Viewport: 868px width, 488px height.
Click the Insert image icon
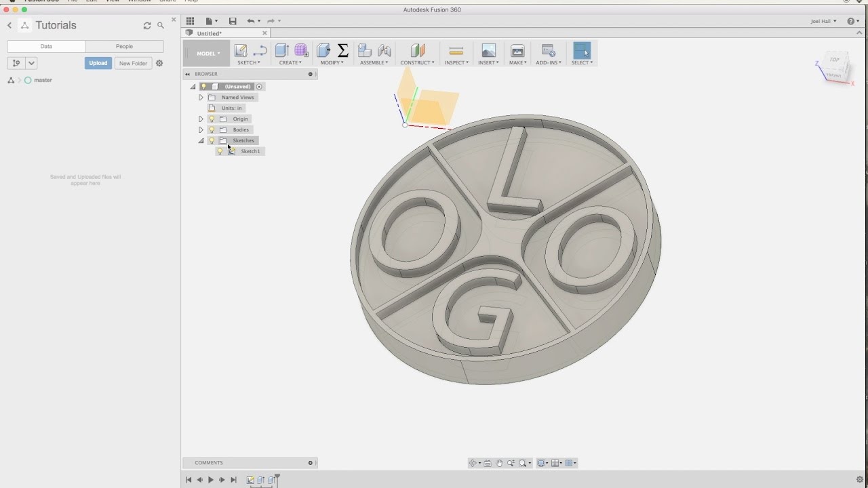click(x=488, y=51)
